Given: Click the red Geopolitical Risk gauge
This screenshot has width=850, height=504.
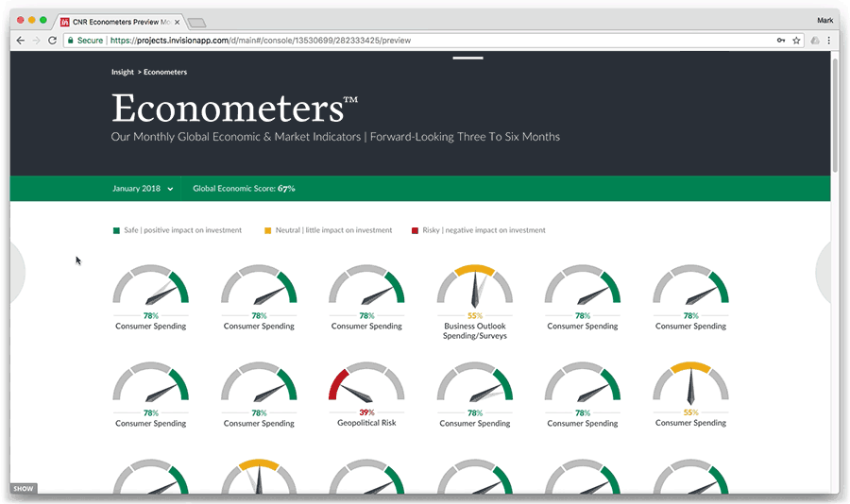Looking at the screenshot, I should click(x=366, y=383).
